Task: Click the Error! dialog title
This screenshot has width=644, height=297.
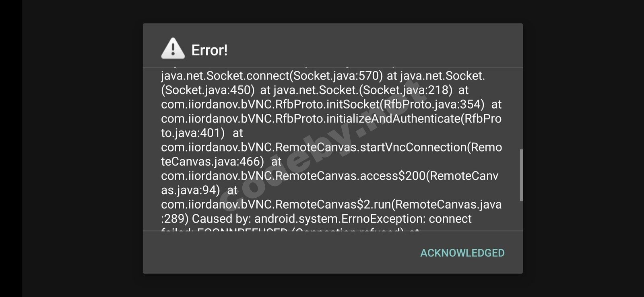Action: click(209, 50)
